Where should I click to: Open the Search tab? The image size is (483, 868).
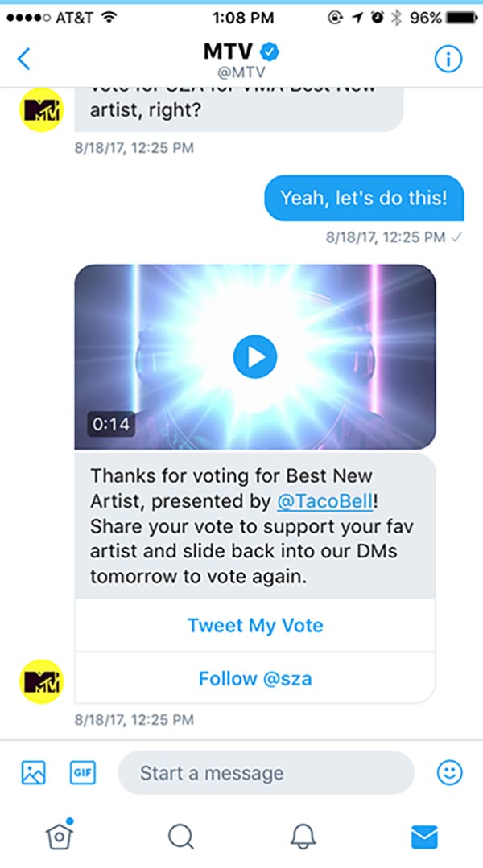(x=181, y=837)
